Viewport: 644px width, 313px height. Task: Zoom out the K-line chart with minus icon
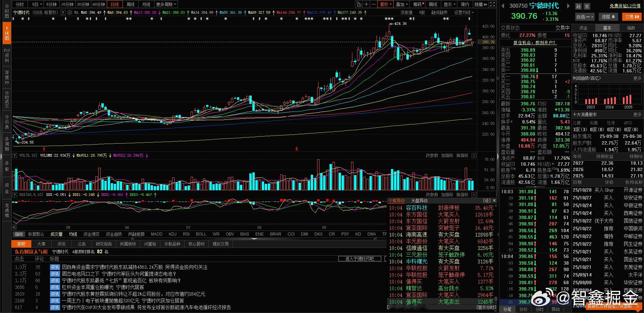click(374, 4)
